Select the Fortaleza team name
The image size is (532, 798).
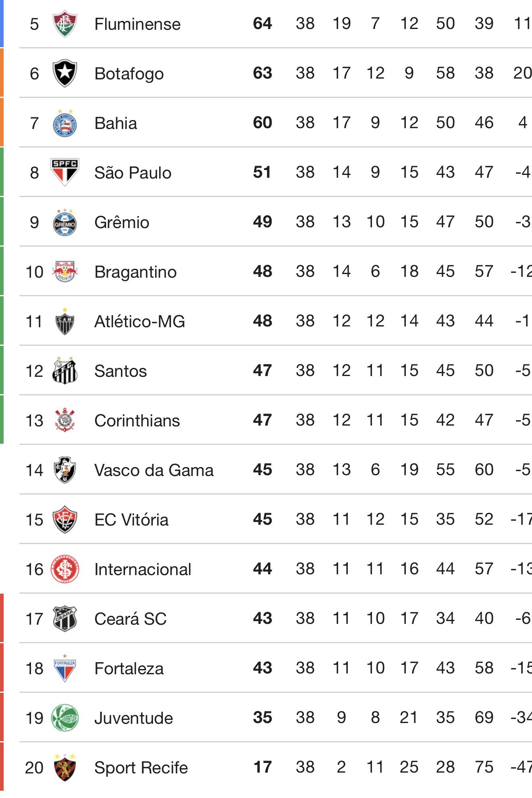[129, 669]
